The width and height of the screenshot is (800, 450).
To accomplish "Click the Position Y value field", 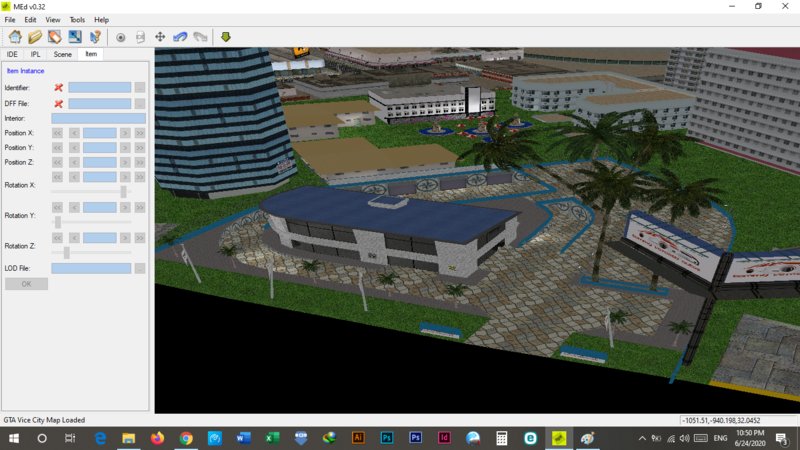I will point(99,148).
